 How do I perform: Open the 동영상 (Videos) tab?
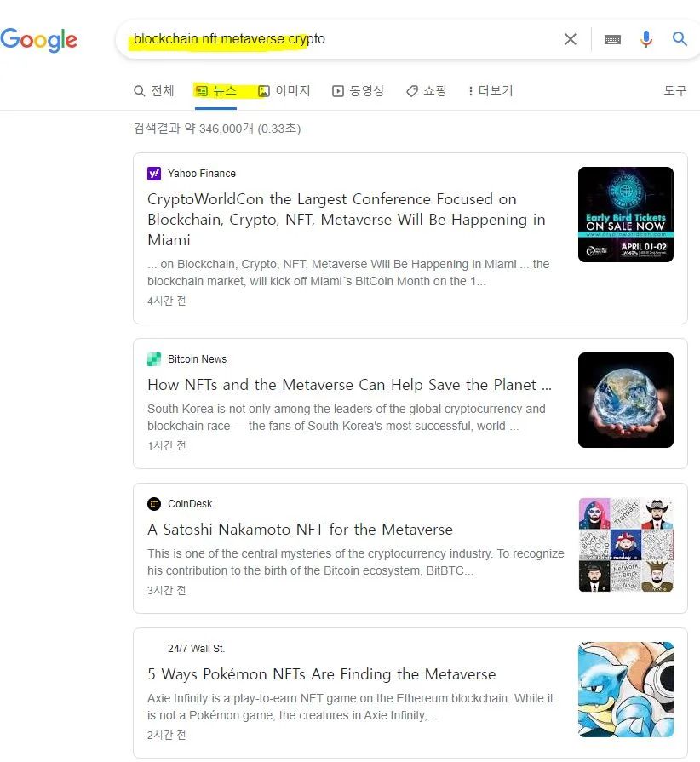click(359, 91)
